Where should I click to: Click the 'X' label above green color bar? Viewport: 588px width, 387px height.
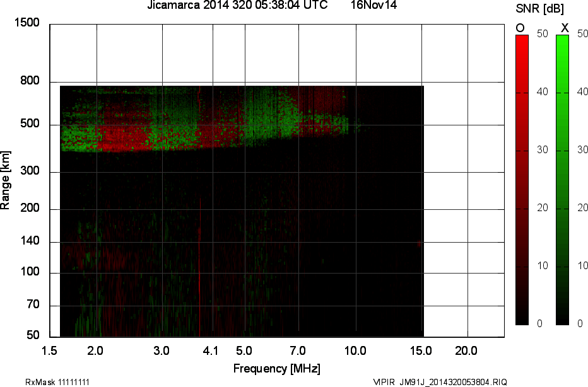[565, 28]
